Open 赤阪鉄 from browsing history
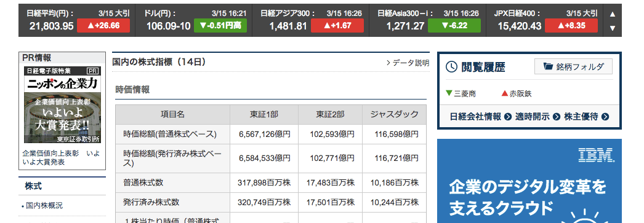The height and width of the screenshot is (223, 644). pos(517,93)
